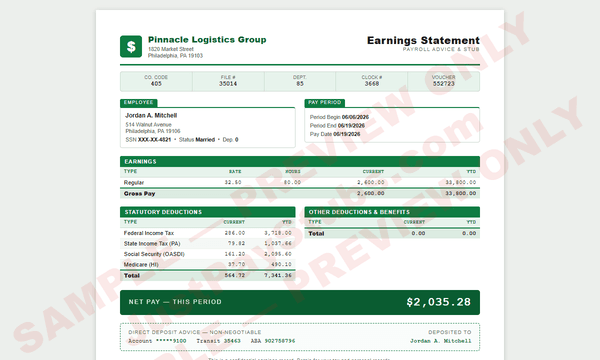The image size is (600, 360).
Task: Click the Transit 35463 text
Action: tap(218, 341)
